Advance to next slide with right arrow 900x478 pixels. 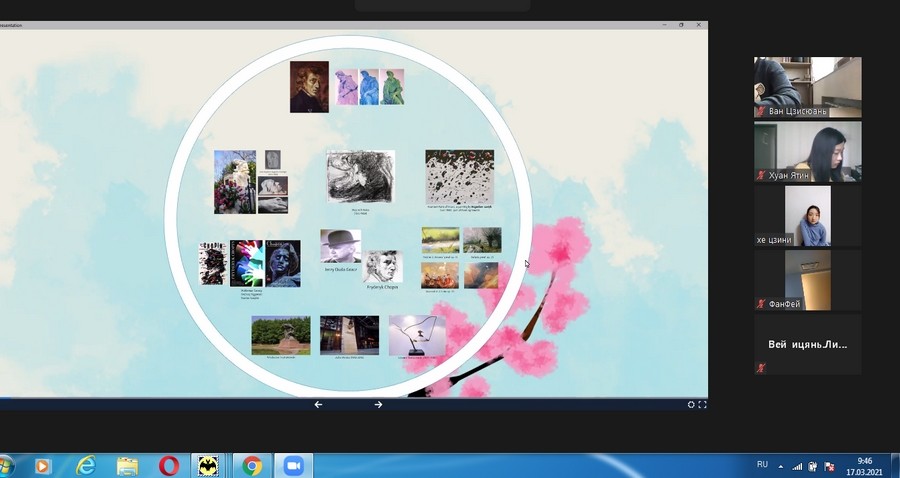click(x=378, y=405)
